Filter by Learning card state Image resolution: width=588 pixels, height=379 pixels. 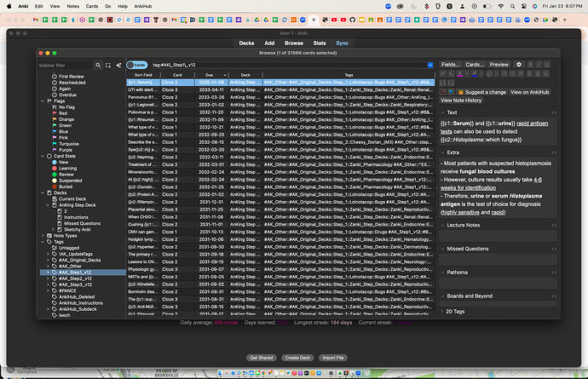67,169
